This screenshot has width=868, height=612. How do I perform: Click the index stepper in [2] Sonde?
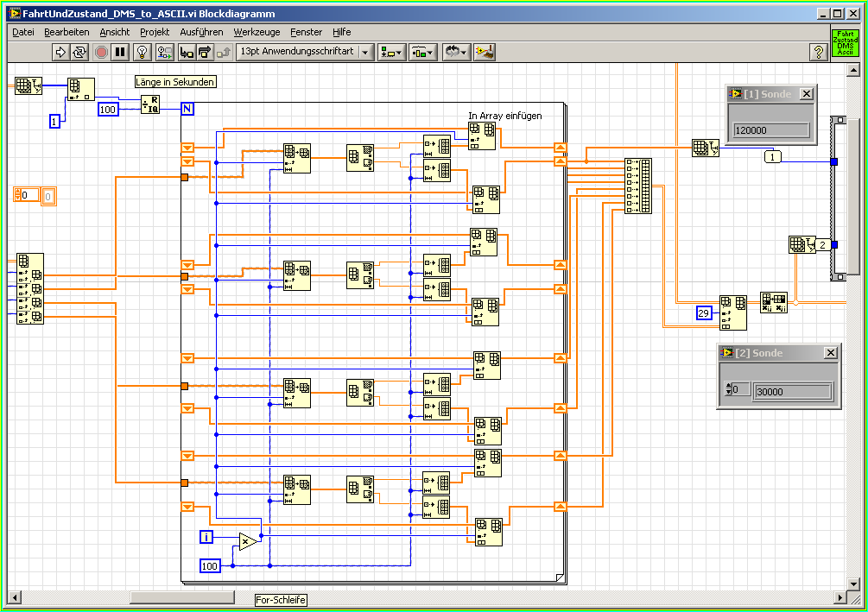coord(727,390)
